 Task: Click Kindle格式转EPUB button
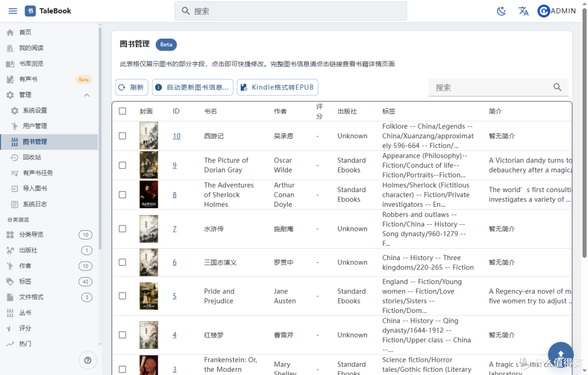(x=278, y=88)
